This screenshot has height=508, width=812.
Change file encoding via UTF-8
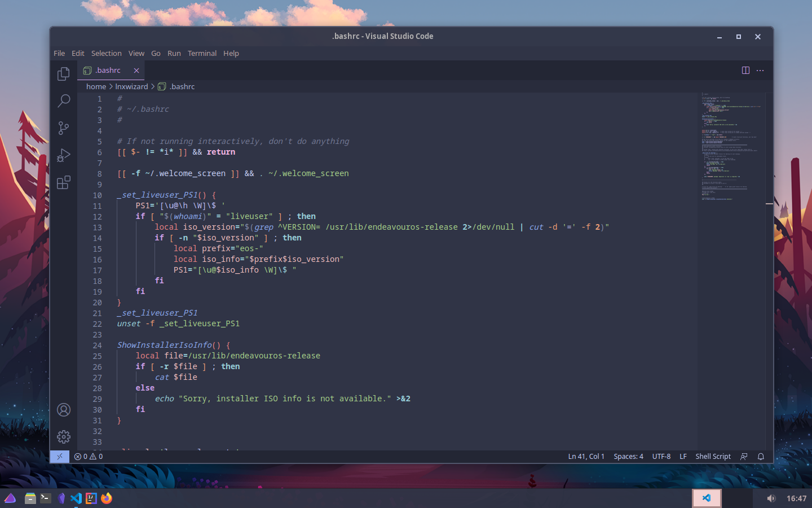tap(661, 457)
